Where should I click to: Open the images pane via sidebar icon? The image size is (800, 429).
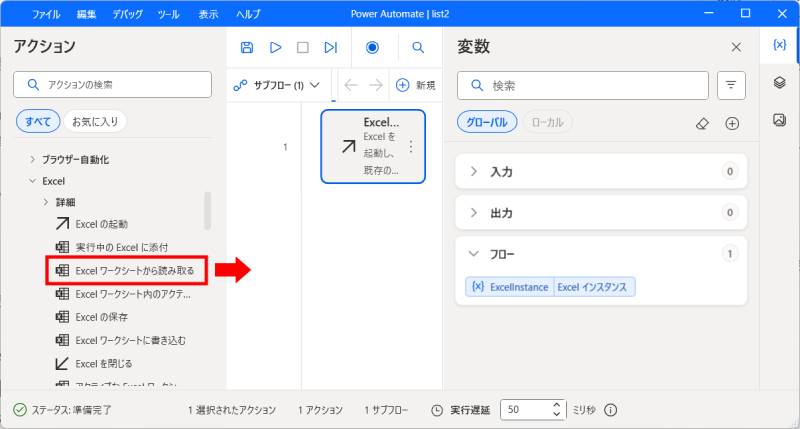(x=779, y=120)
